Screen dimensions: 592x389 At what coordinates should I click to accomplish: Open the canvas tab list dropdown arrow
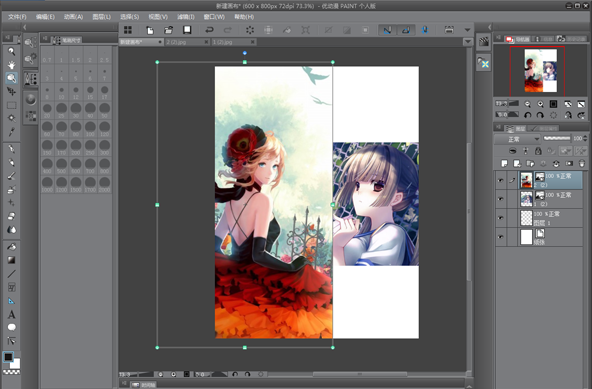click(467, 42)
